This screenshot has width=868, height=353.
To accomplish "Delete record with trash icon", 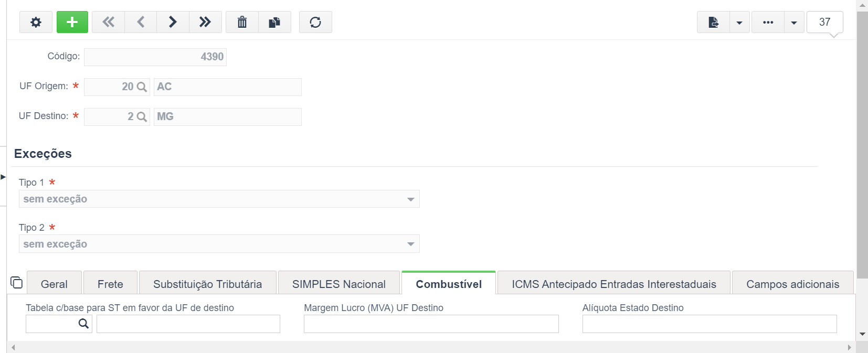I will point(242,22).
